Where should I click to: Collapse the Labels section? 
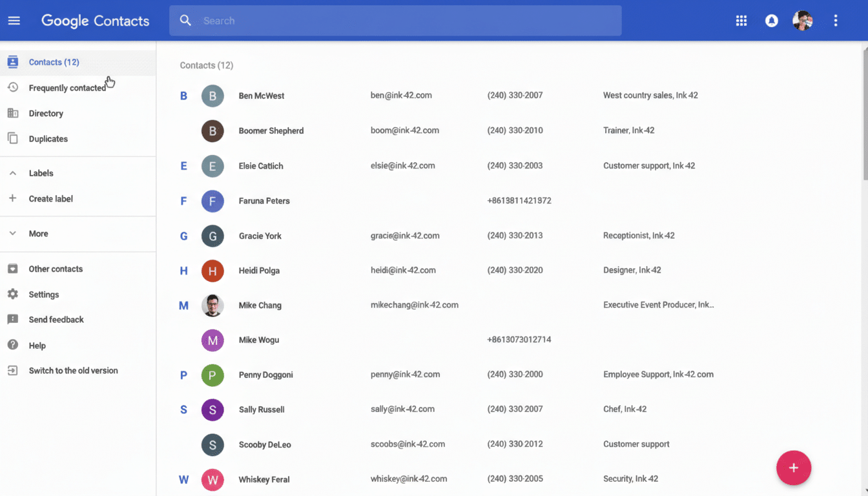pyautogui.click(x=13, y=172)
